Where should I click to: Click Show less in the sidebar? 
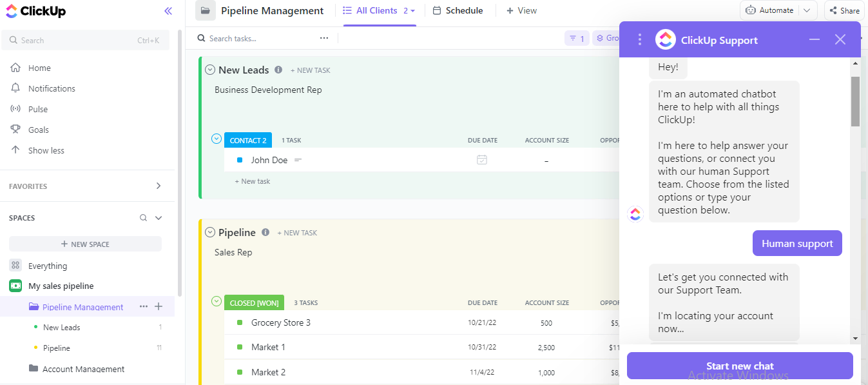[46, 150]
